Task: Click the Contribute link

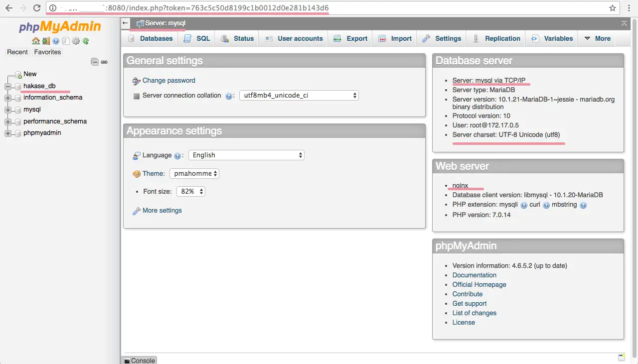Action: click(468, 294)
